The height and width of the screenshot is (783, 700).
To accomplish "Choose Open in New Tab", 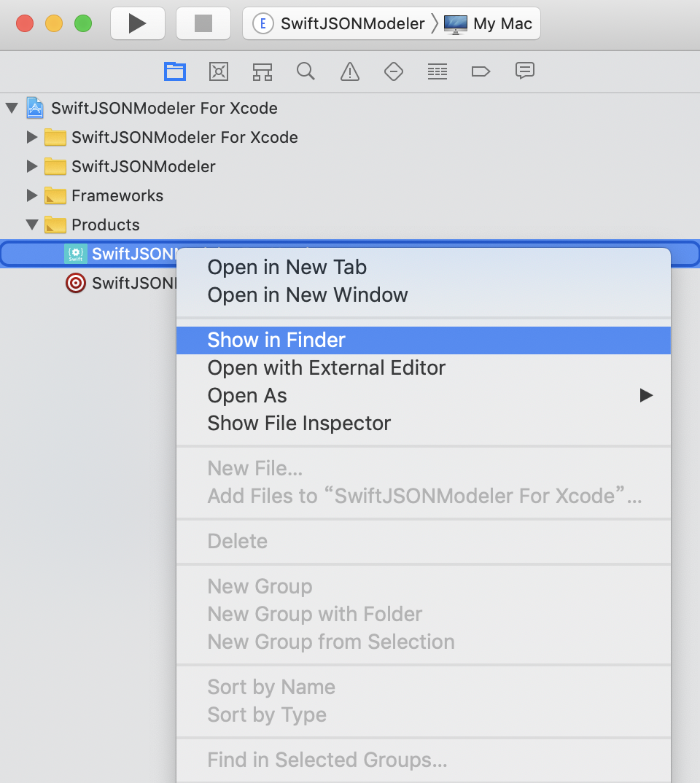I will coord(424,267).
